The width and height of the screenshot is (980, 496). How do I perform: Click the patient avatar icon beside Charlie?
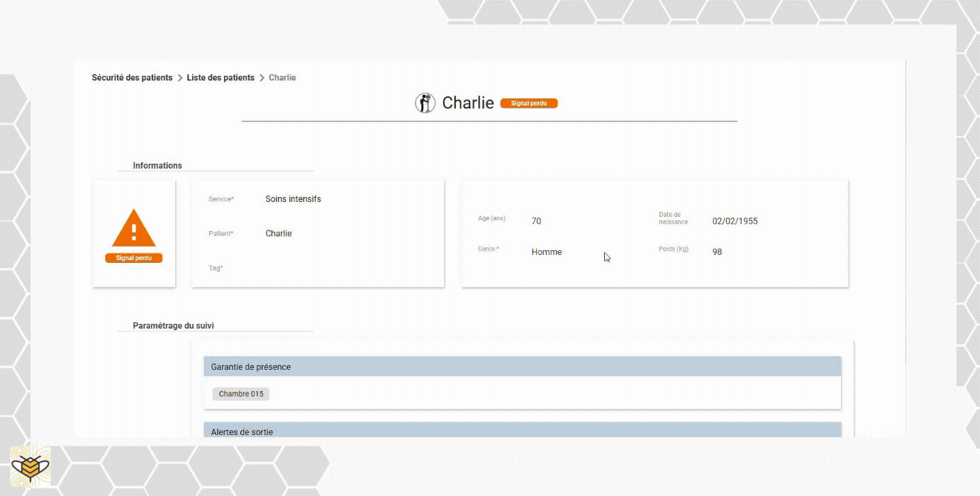425,103
